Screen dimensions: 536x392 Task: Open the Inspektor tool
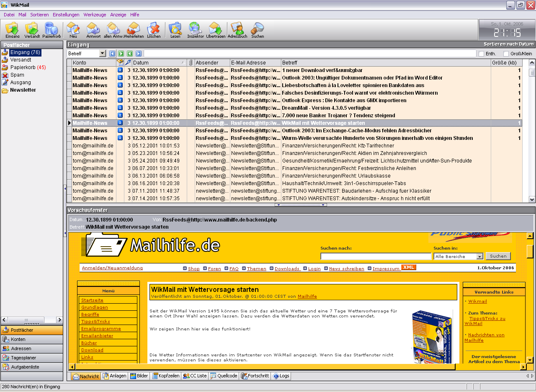click(196, 30)
